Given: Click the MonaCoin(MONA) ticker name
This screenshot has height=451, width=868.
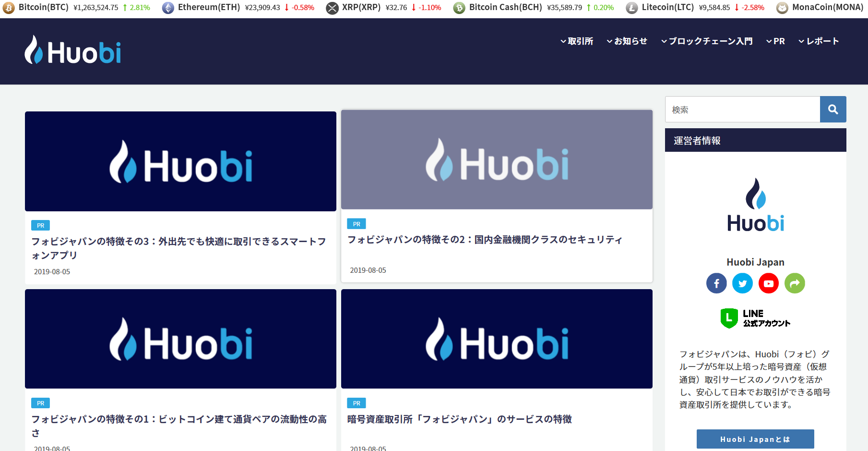Looking at the screenshot, I should tap(828, 7).
